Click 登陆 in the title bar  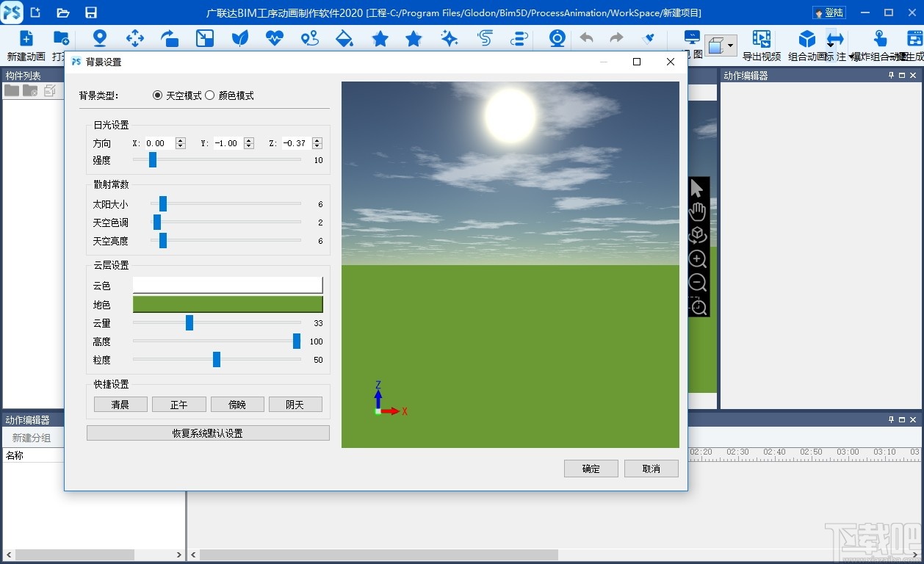(x=831, y=12)
